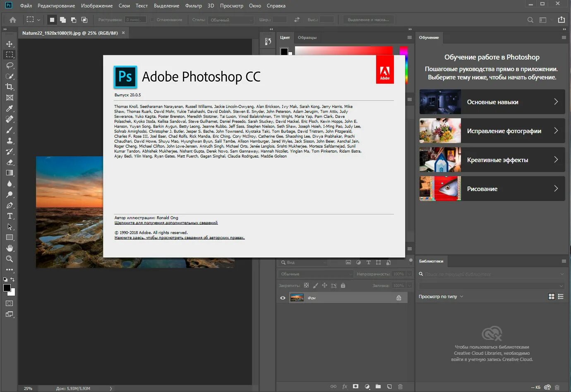571x392 pixels.
Task: Select the Clone Stamp tool
Action: tap(10, 141)
